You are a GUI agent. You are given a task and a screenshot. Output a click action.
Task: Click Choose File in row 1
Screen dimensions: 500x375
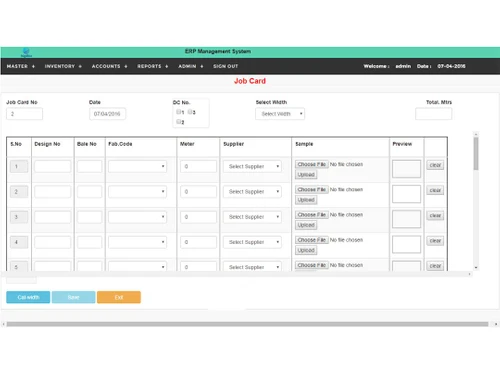point(312,164)
